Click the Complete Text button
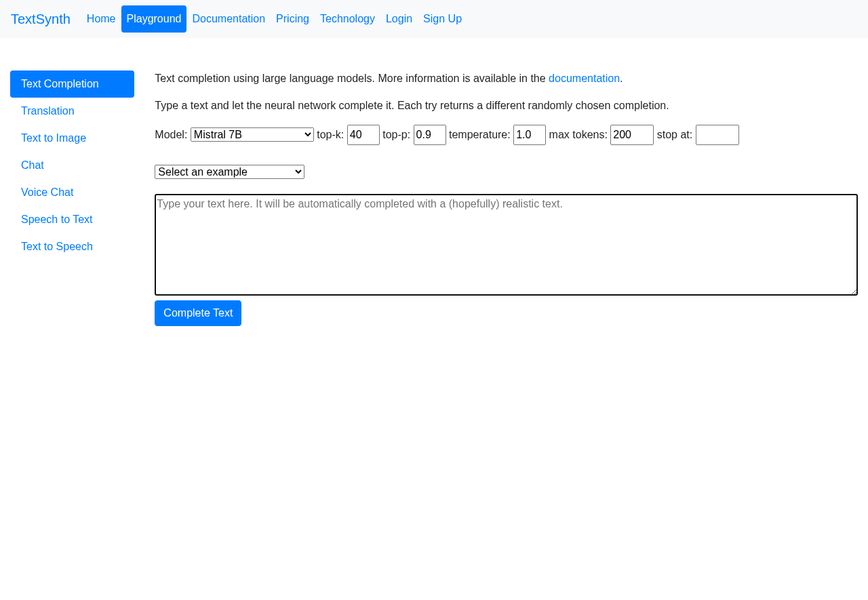The image size is (868, 600). [198, 311]
